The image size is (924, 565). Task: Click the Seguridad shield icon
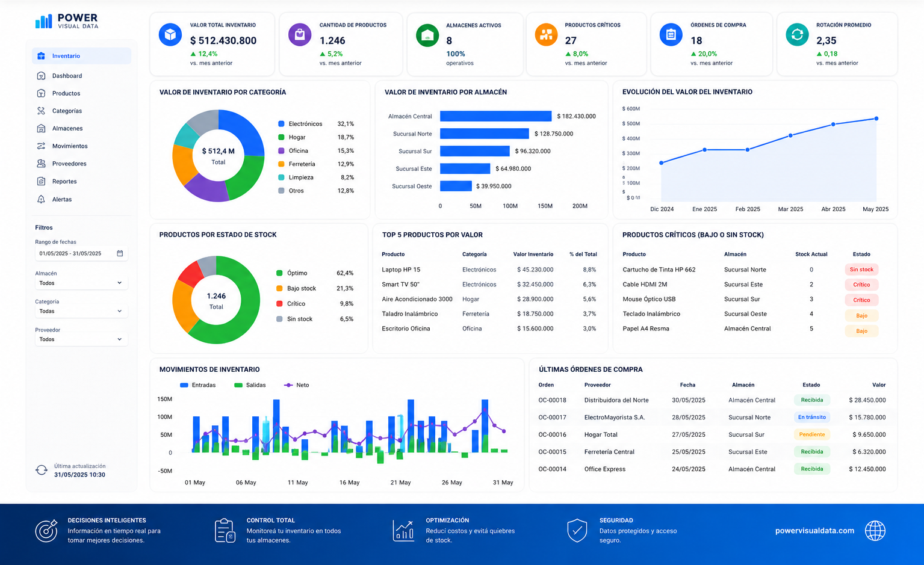(x=577, y=530)
